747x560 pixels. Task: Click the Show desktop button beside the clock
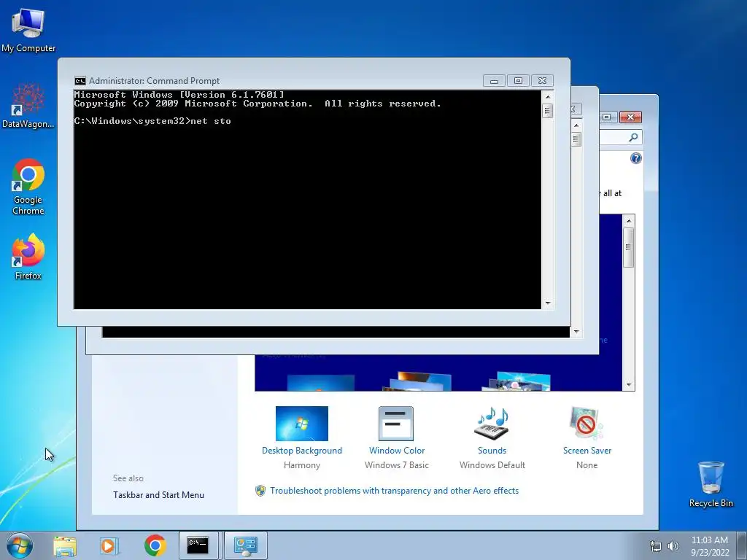pyautogui.click(x=742, y=545)
